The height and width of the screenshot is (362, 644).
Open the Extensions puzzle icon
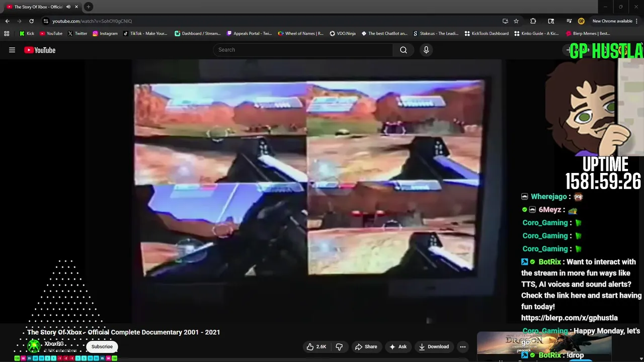(x=533, y=21)
